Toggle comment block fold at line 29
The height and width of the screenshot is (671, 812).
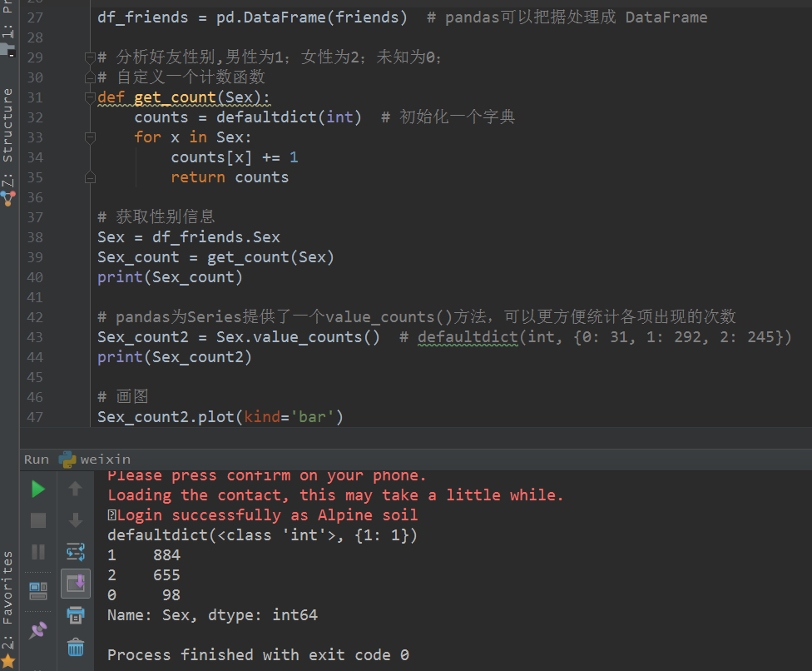coord(90,57)
